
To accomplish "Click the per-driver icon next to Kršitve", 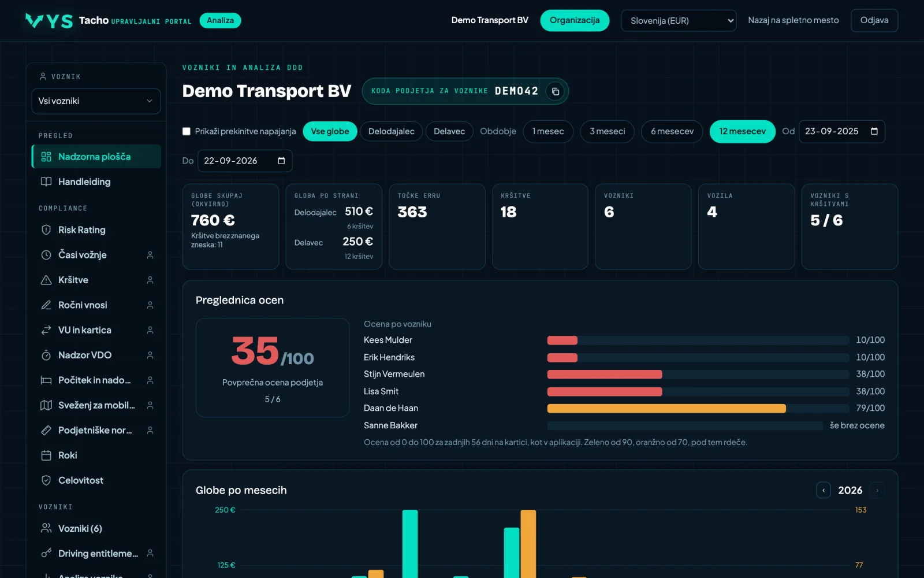I will click(150, 280).
